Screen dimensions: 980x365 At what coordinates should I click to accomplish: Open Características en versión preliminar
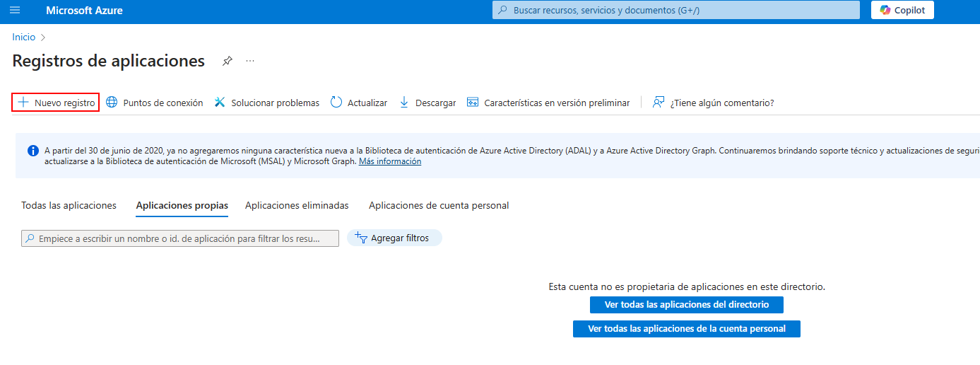pyautogui.click(x=548, y=103)
